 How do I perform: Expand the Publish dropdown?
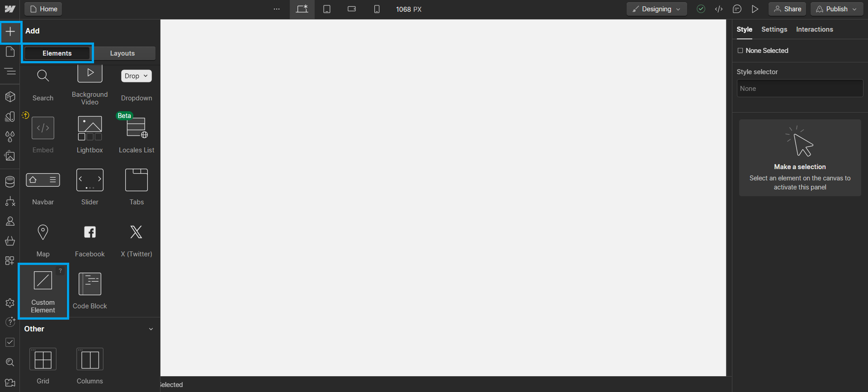(837, 9)
